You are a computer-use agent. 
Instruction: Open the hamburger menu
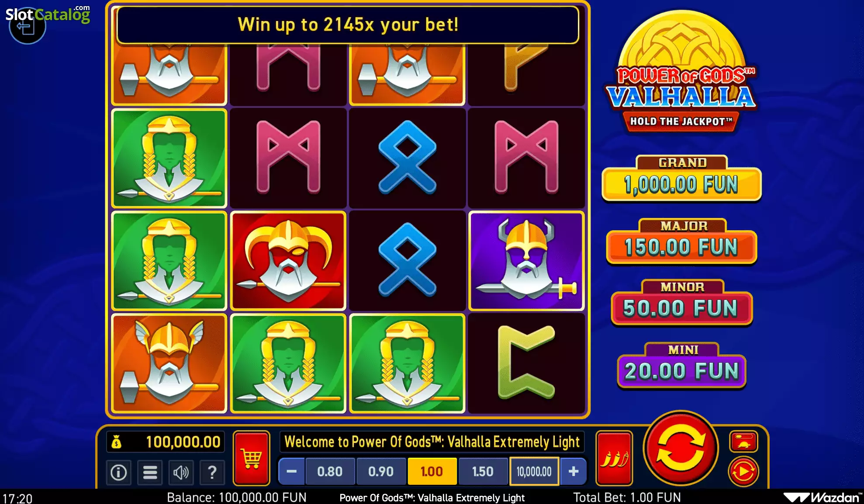[150, 472]
